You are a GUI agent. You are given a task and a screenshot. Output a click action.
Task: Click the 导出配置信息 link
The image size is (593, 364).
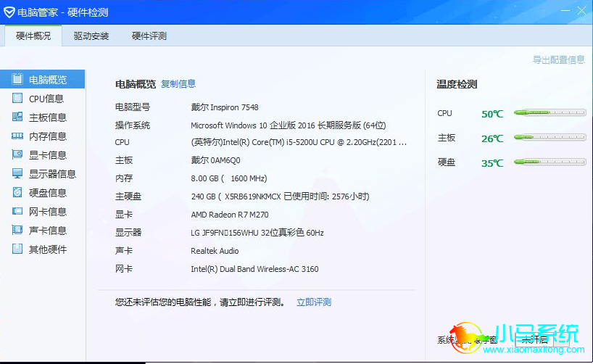click(559, 59)
